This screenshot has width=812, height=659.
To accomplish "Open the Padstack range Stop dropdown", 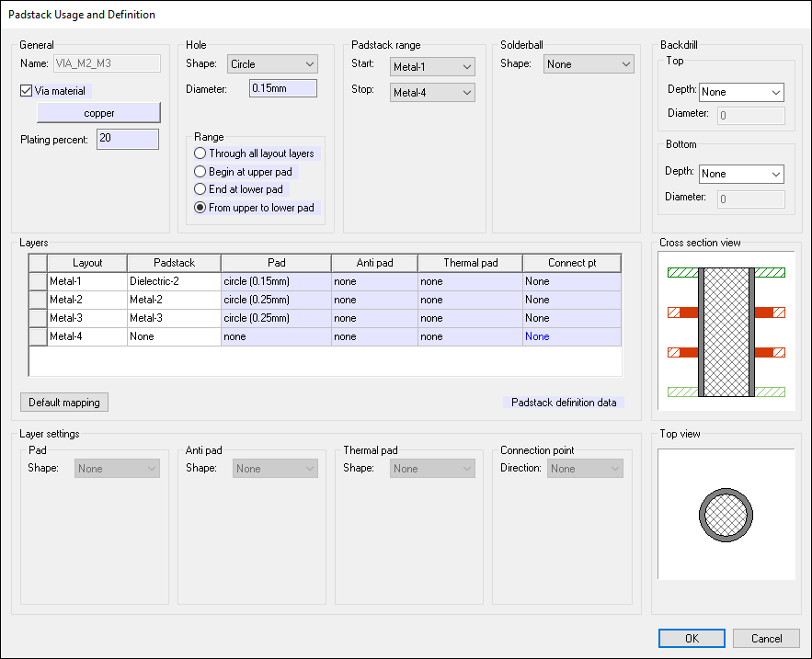I will pos(432,92).
